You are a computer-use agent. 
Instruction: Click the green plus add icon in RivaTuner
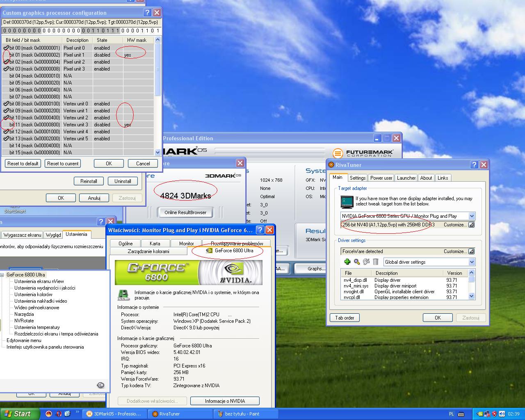(347, 262)
